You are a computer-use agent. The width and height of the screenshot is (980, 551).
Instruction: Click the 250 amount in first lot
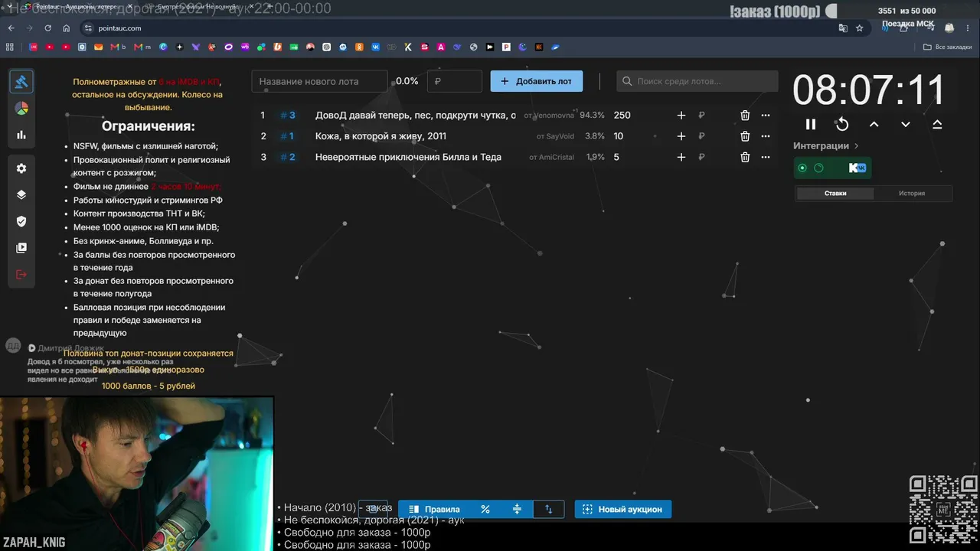622,116
